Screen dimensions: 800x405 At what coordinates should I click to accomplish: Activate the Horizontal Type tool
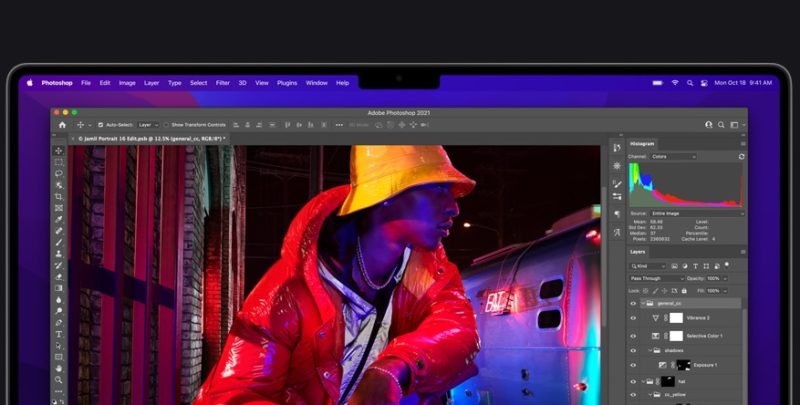point(59,333)
